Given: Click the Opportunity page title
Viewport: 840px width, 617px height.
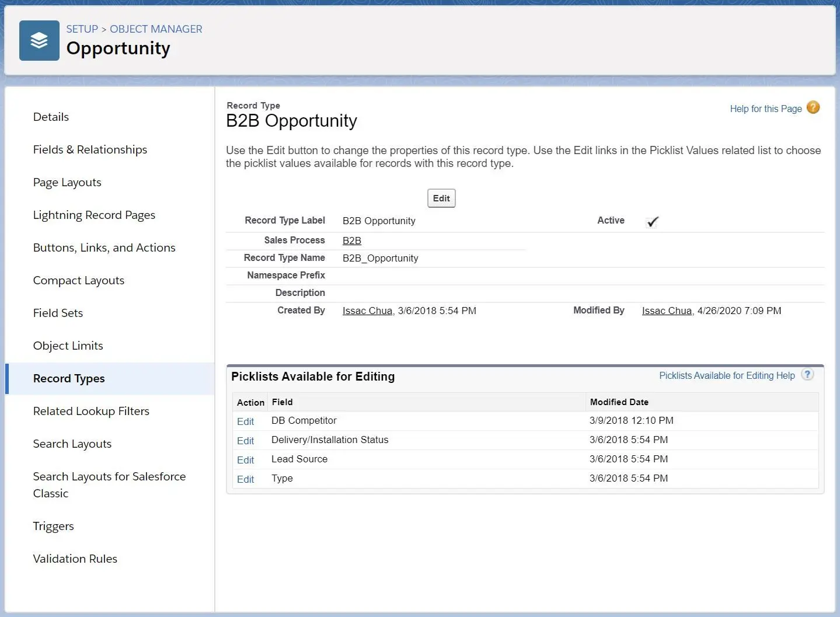Looking at the screenshot, I should [x=118, y=48].
